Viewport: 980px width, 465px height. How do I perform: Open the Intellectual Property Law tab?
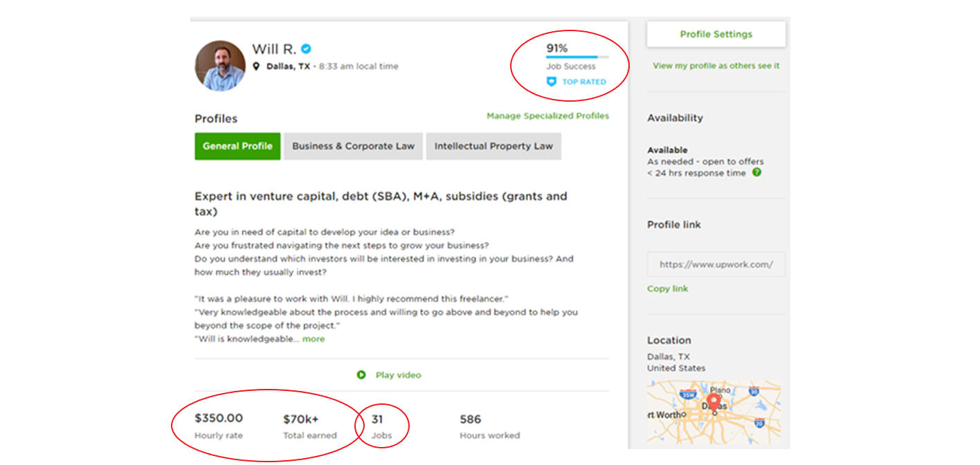(493, 146)
